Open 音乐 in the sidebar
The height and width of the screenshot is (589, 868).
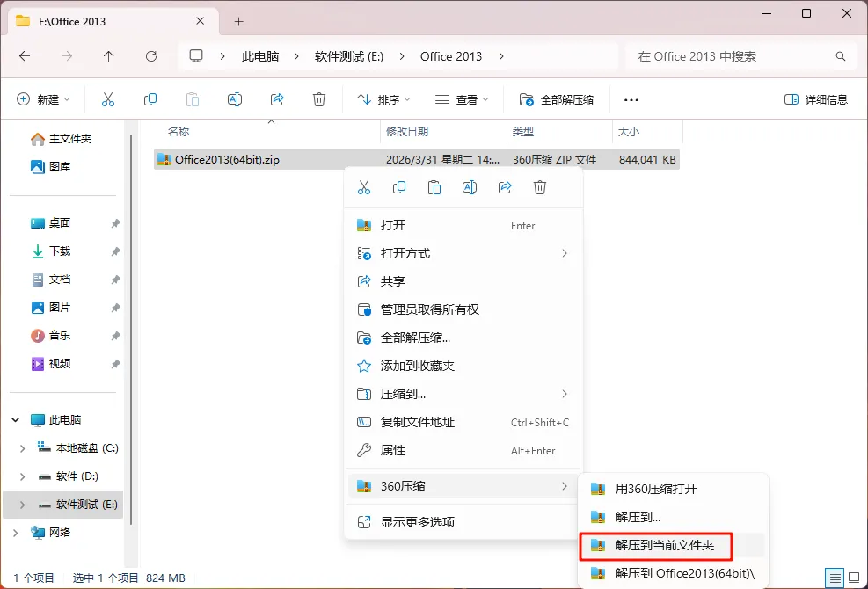coord(50,336)
